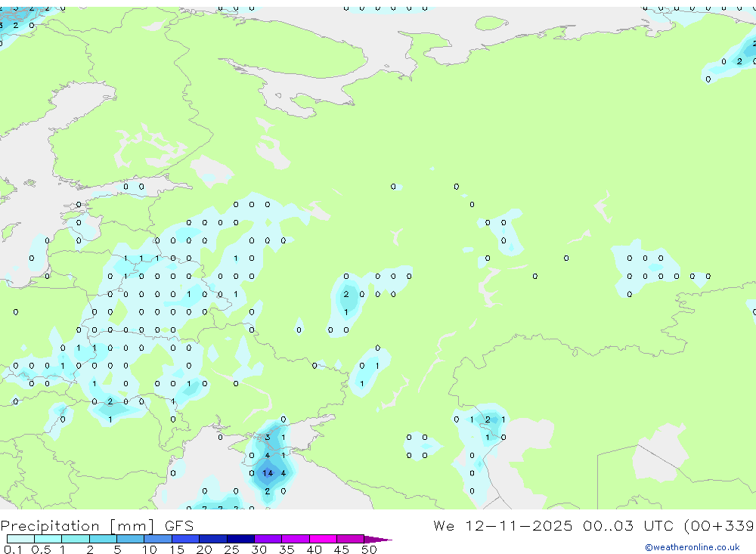Click the 1–2 mm legend color swatch
The height and width of the screenshot is (554, 756).
click(x=76, y=539)
